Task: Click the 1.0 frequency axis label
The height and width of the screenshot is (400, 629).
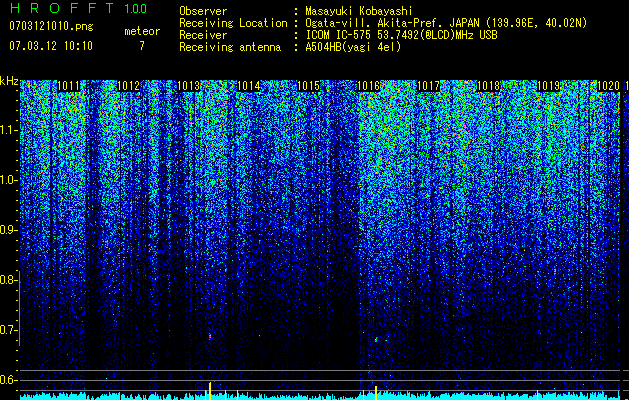Action: tap(8, 180)
